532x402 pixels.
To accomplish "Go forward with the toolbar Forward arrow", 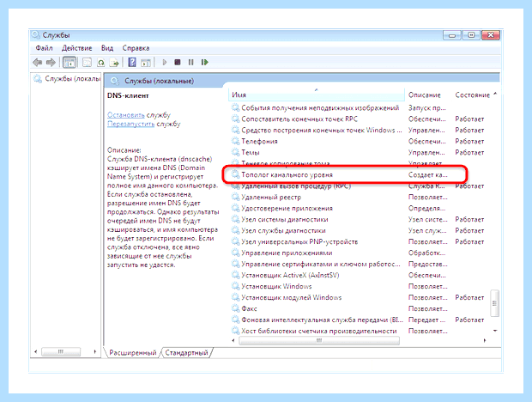I will click(51, 62).
